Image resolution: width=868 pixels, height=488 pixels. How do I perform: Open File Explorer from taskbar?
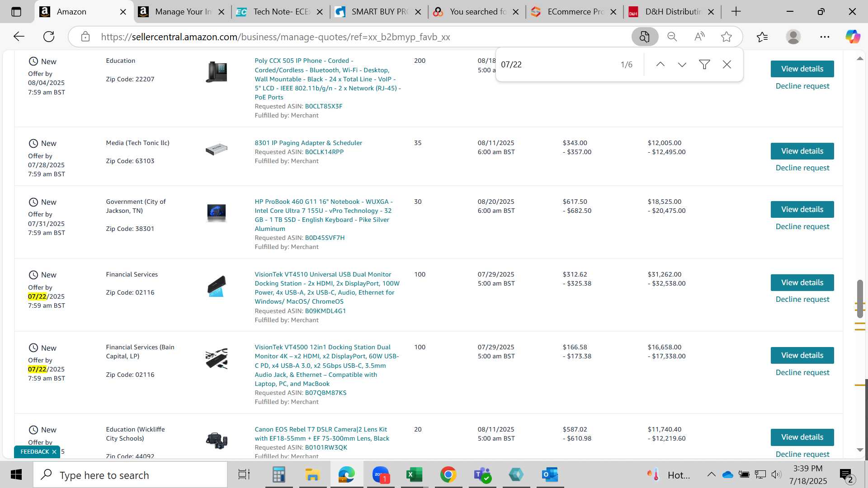pyautogui.click(x=312, y=475)
